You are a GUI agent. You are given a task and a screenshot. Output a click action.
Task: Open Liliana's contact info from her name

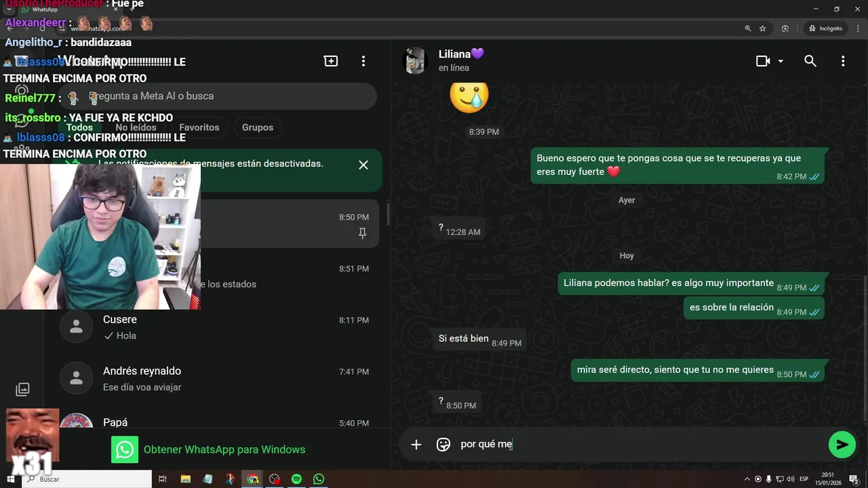coord(461,54)
